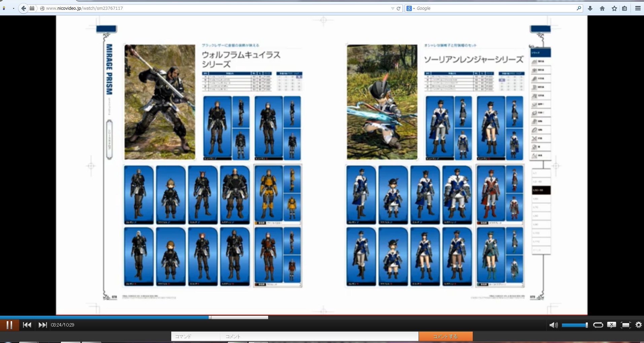The width and height of the screenshot is (644, 343).
Task: Go back using the browser back arrow
Action: [24, 8]
